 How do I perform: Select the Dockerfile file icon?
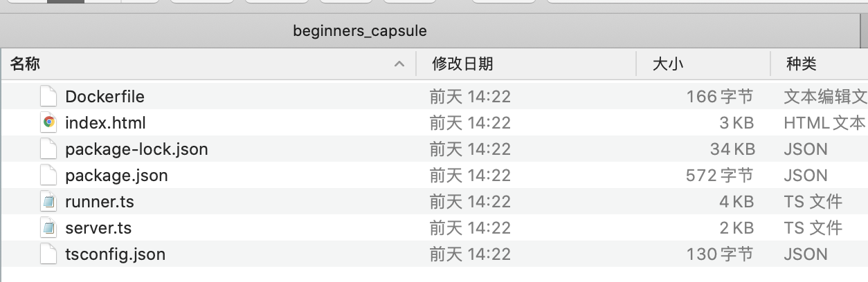click(x=48, y=96)
